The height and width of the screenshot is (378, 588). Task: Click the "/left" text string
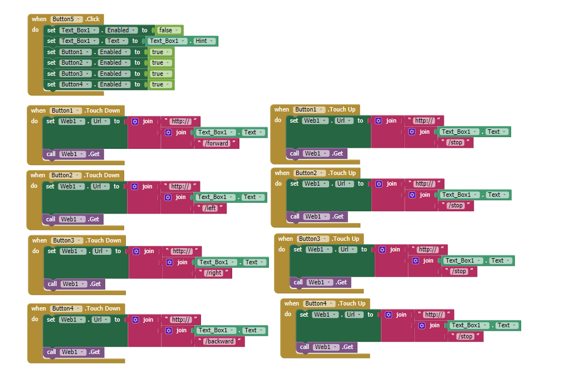(x=210, y=208)
